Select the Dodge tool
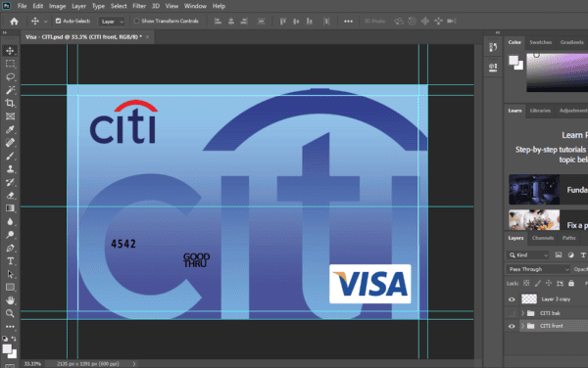The image size is (588, 368). coord(10,235)
